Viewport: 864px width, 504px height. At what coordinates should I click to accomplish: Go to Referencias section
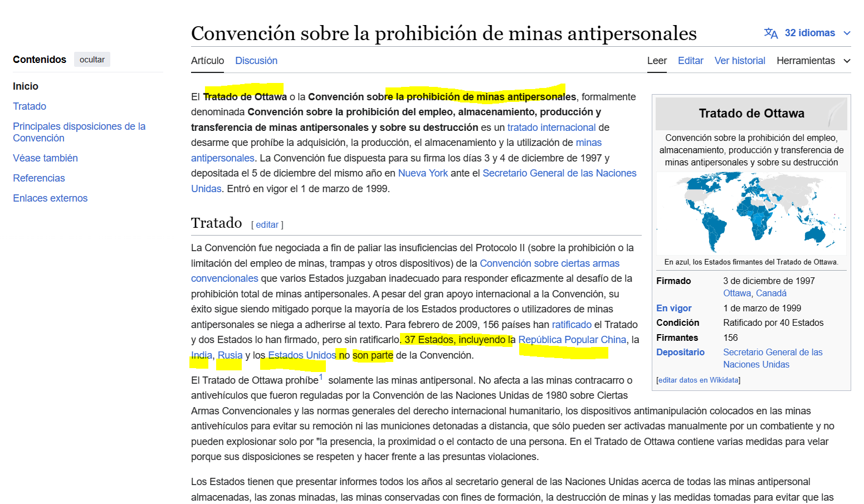pyautogui.click(x=39, y=178)
